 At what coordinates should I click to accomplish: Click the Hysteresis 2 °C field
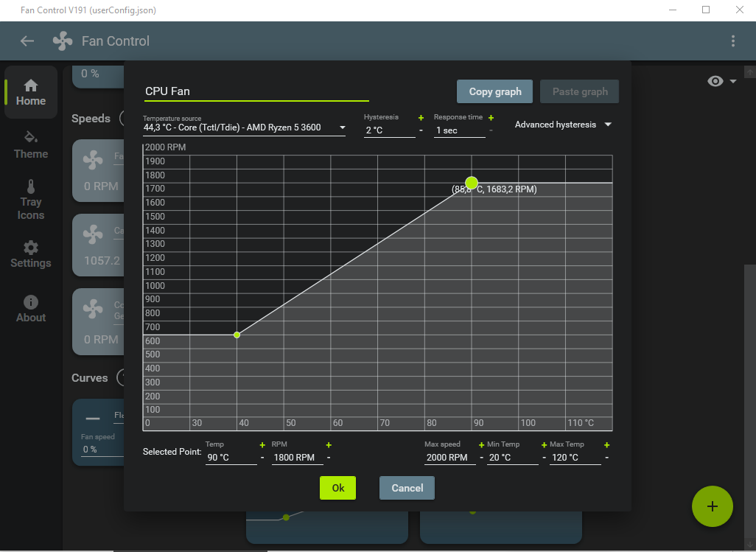pos(390,130)
